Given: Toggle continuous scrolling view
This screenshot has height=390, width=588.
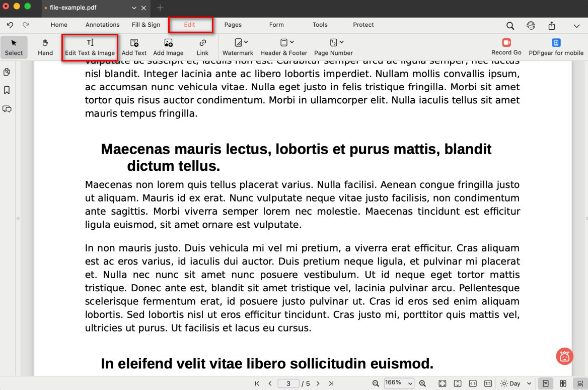Looking at the screenshot, I should [x=579, y=383].
